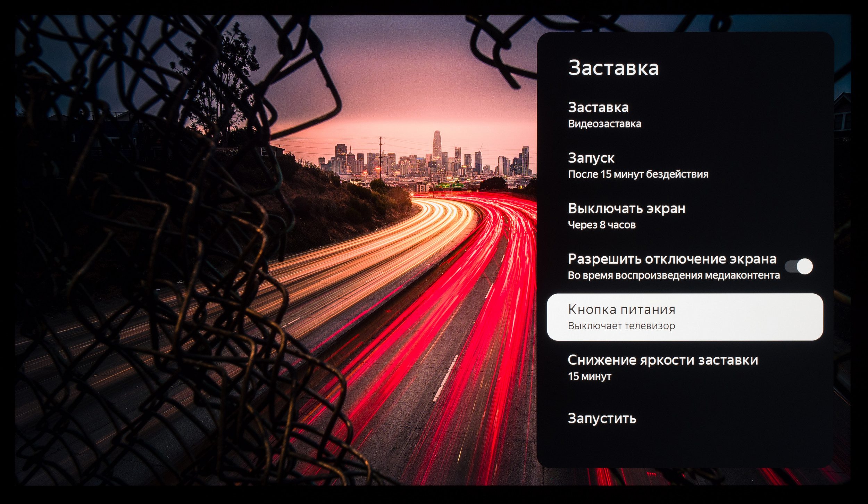Click the Заставка panel heading

[x=613, y=68]
